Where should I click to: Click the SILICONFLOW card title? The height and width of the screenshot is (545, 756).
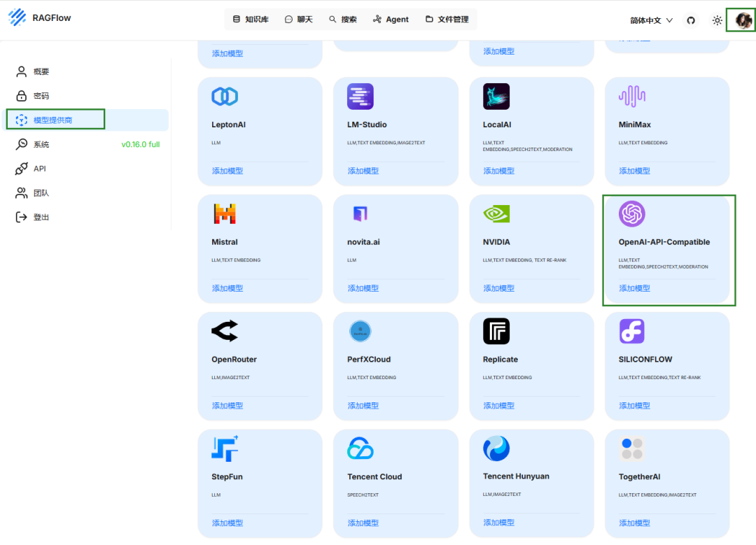click(x=645, y=360)
